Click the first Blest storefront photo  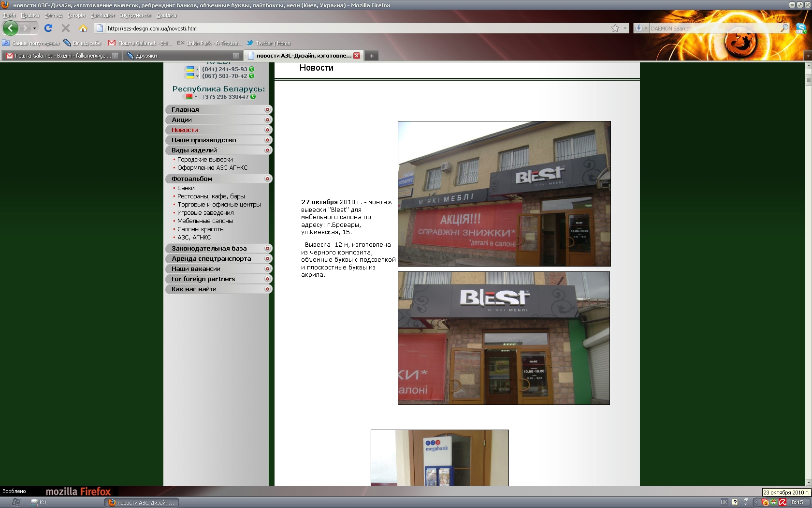(x=504, y=194)
